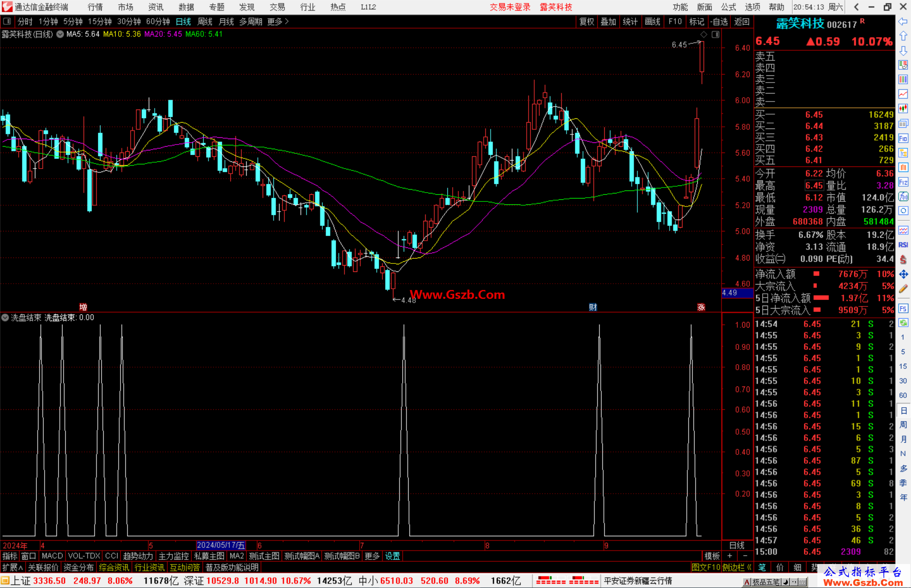This screenshot has width=911, height=588.
Task: Click the 返回 return button
Action: [x=742, y=21]
